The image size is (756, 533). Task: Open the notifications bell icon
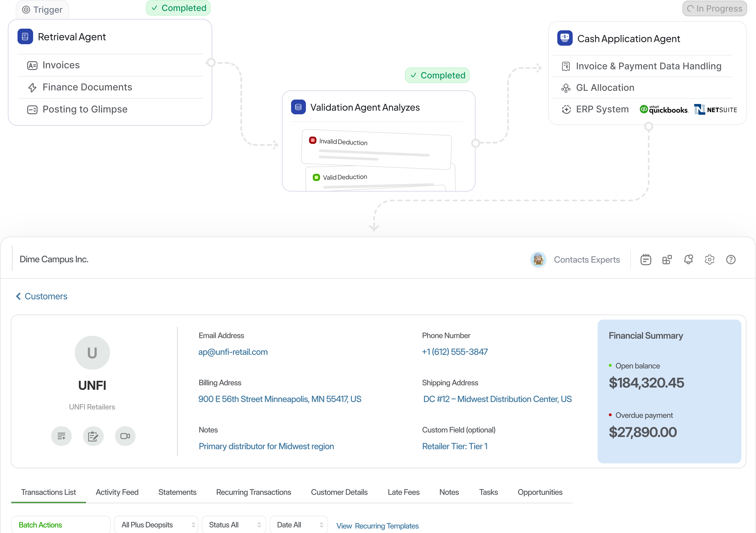[688, 260]
